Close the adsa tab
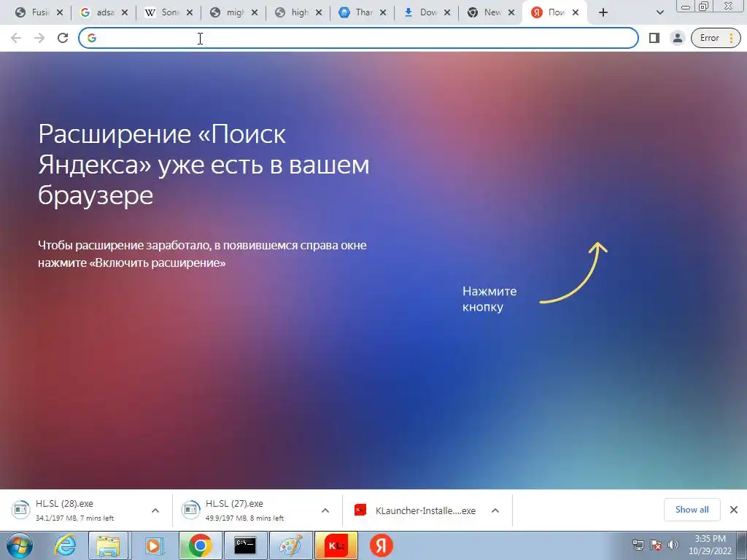The height and width of the screenshot is (560, 747). pyautogui.click(x=125, y=13)
